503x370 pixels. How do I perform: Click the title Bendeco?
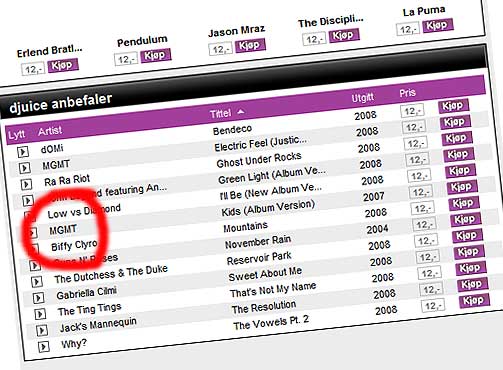[232, 130]
